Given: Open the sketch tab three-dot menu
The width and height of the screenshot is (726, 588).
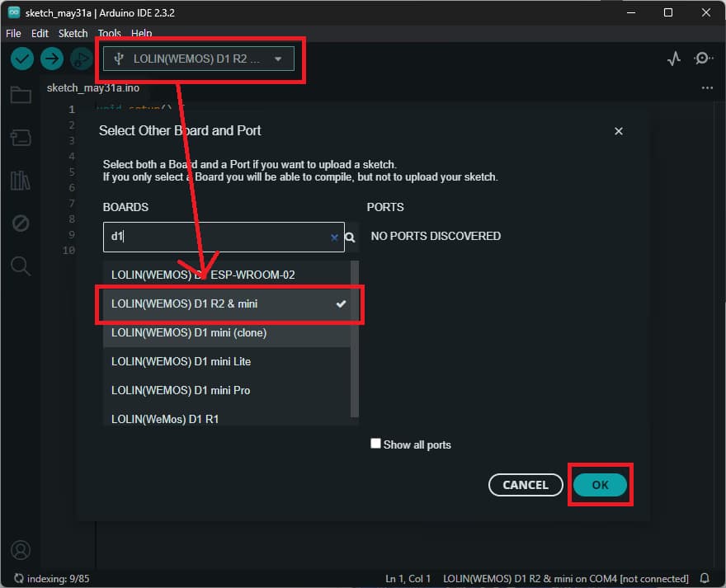Looking at the screenshot, I should pos(707,87).
